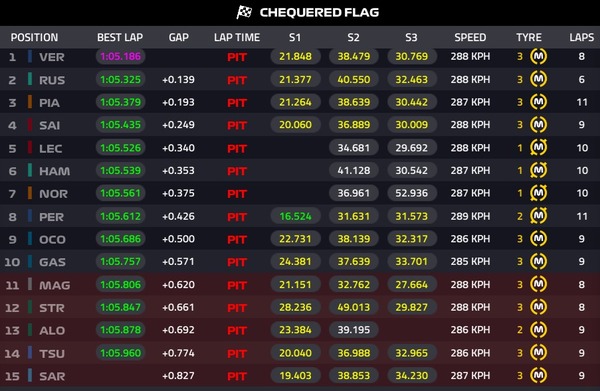Click the BEST LAP column header
The image size is (600, 391).
(x=120, y=37)
